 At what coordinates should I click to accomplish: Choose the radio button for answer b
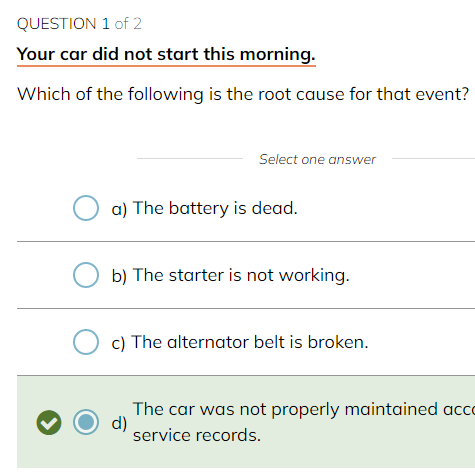tap(86, 275)
